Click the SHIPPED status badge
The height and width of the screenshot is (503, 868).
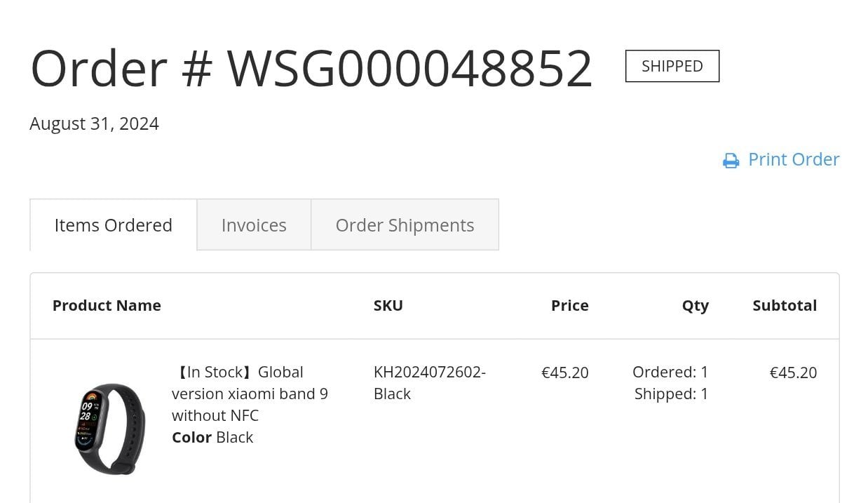[672, 66]
